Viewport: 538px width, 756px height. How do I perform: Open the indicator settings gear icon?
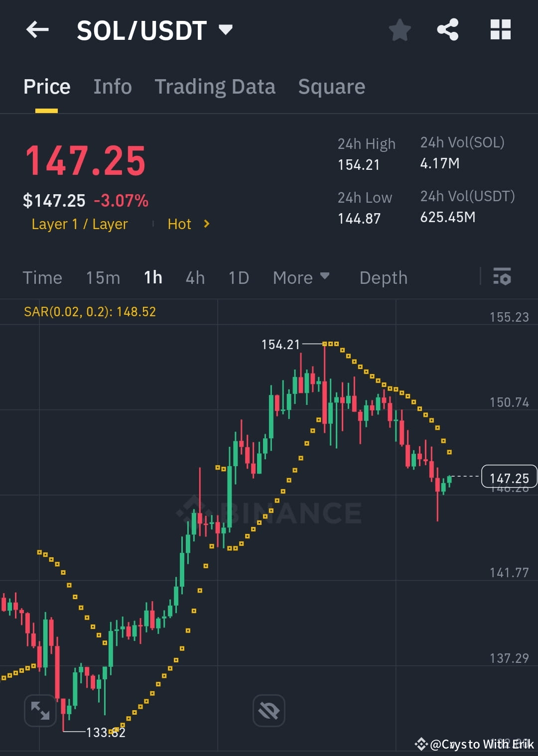[x=502, y=277]
